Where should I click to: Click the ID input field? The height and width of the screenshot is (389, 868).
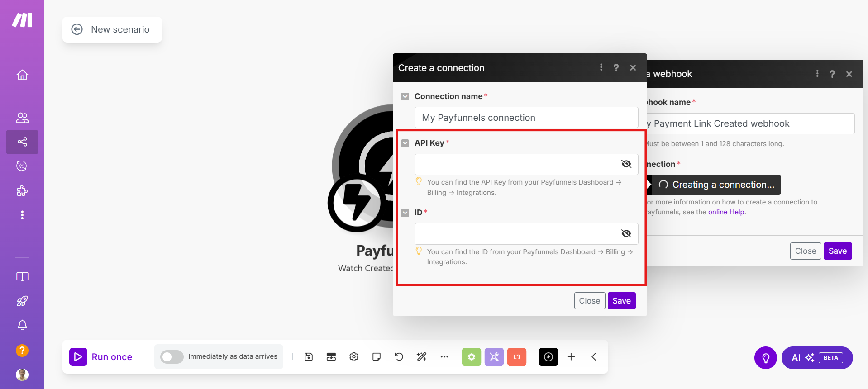(526, 234)
